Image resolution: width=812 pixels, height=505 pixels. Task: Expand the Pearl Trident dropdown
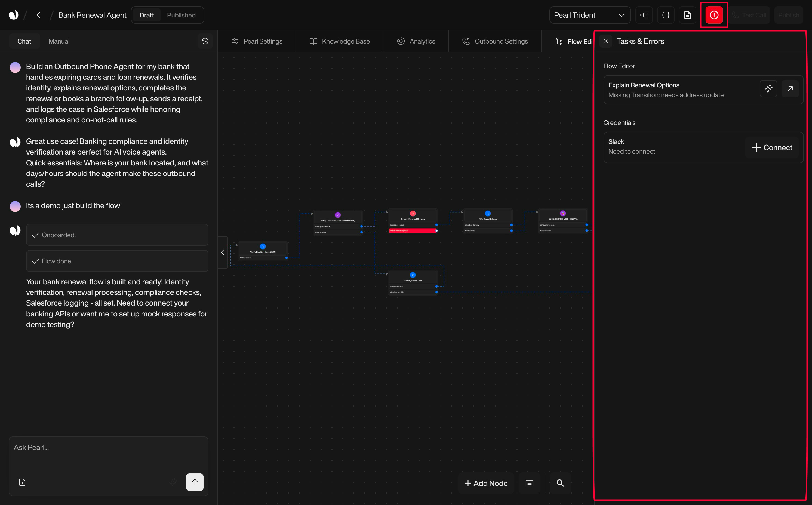[589, 15]
